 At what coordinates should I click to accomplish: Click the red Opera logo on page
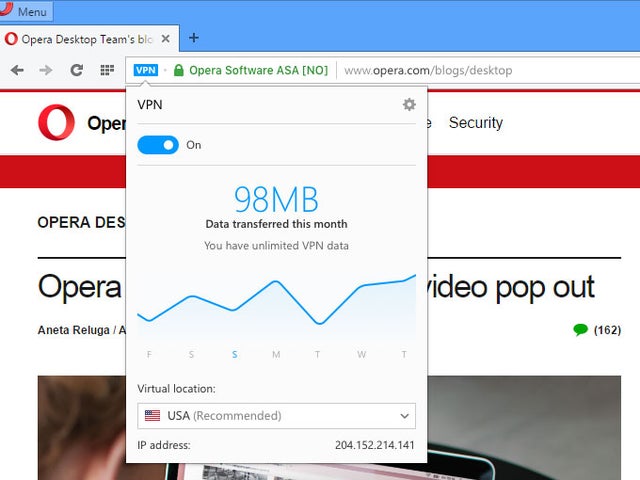coord(56,123)
